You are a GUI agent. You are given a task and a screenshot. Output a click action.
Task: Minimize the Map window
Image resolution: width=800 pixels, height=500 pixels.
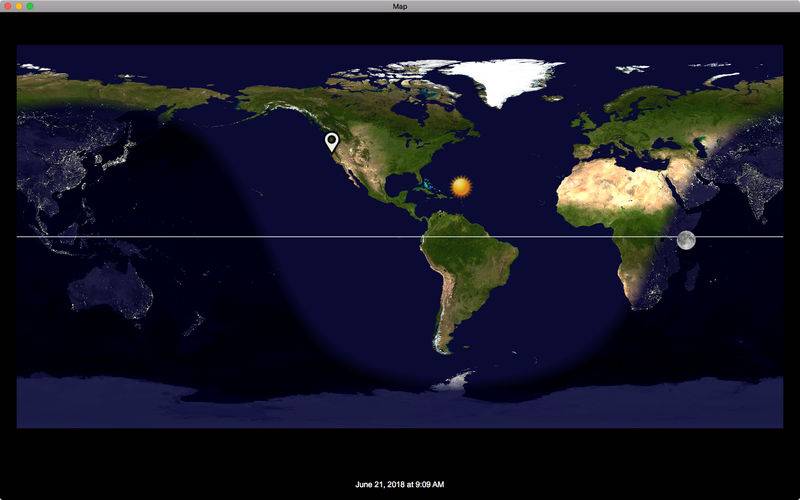coord(19,6)
